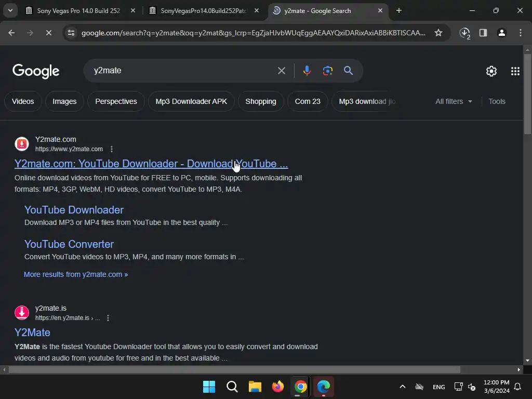Open Microsoft Edge from taskbar

tap(323, 387)
